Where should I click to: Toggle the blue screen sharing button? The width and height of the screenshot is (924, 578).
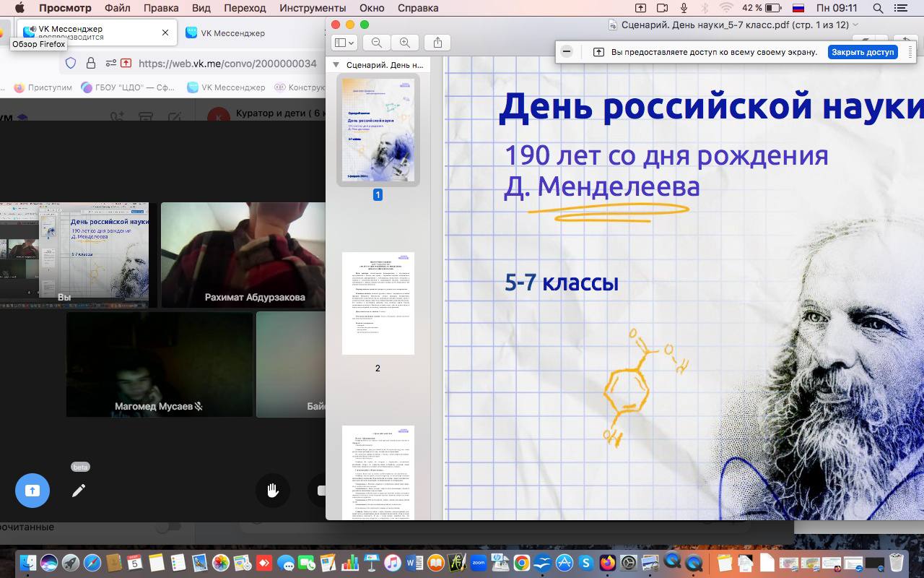click(32, 491)
